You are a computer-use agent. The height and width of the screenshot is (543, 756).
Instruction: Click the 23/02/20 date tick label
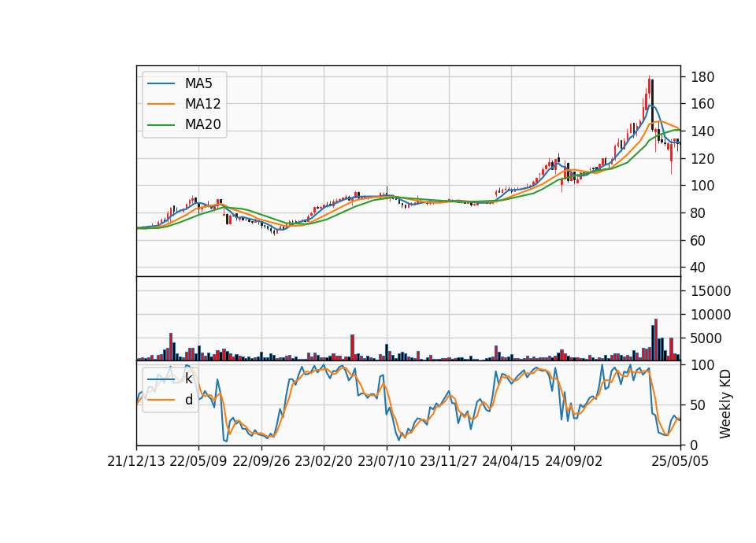pyautogui.click(x=324, y=461)
